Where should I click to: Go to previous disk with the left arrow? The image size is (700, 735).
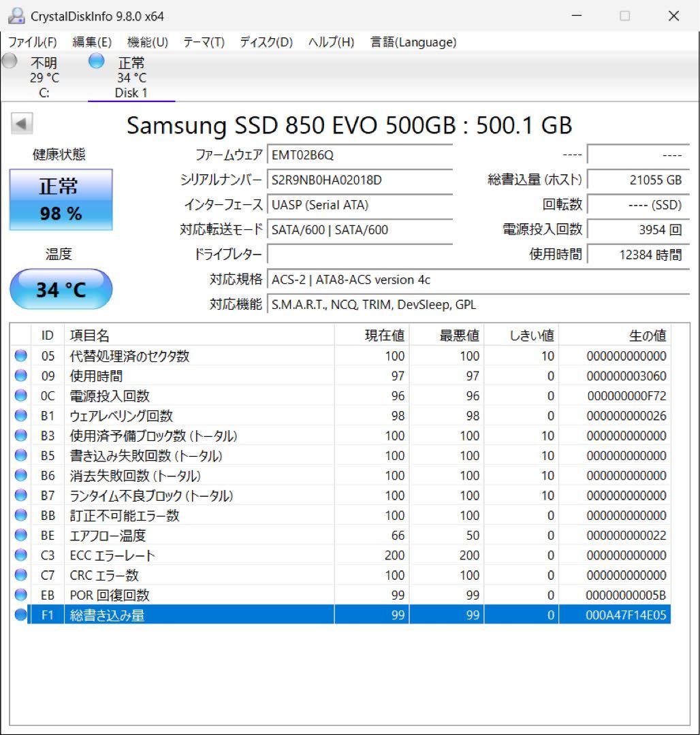(22, 124)
